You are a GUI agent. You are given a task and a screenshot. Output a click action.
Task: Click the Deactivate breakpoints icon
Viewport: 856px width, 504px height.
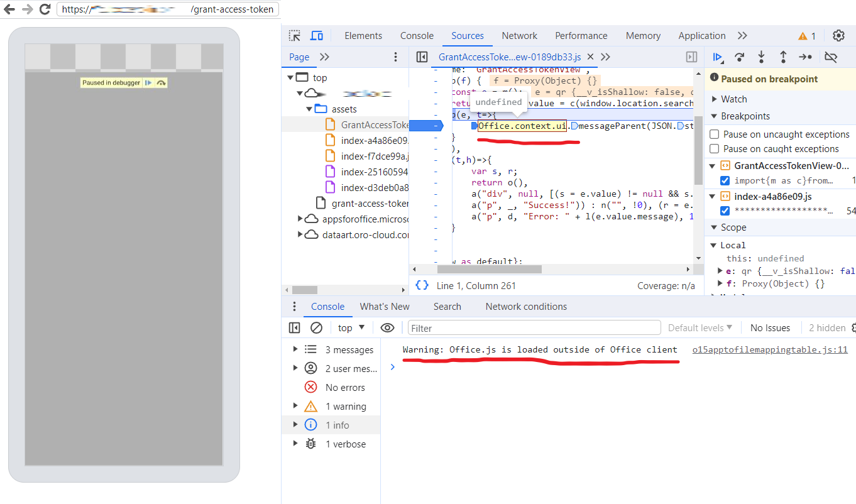(831, 57)
